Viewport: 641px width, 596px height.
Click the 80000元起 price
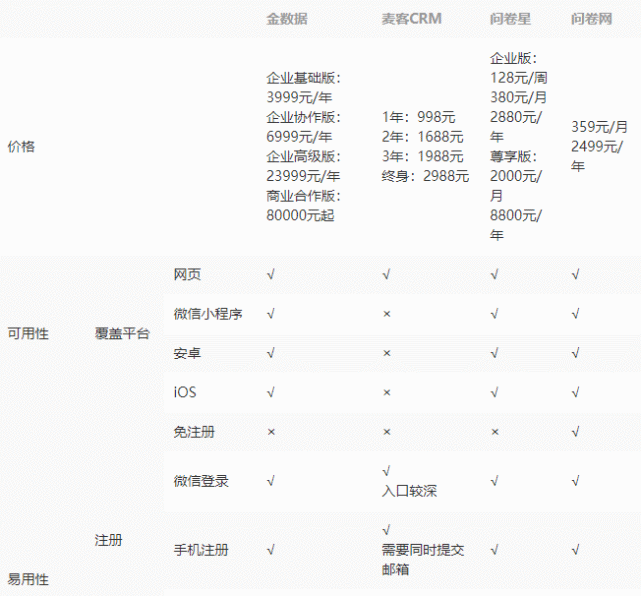[x=300, y=215]
